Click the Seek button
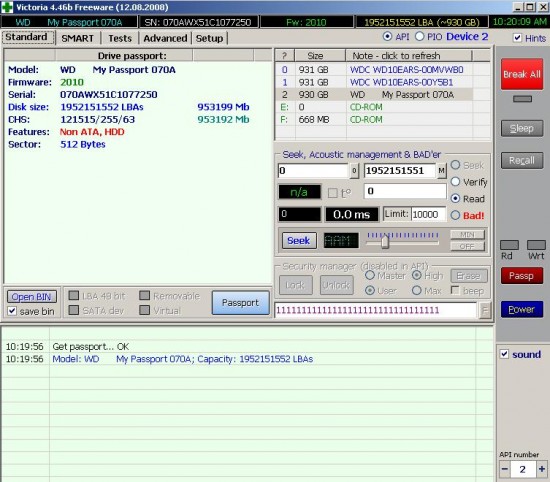This screenshot has height=482, width=550. (x=299, y=241)
